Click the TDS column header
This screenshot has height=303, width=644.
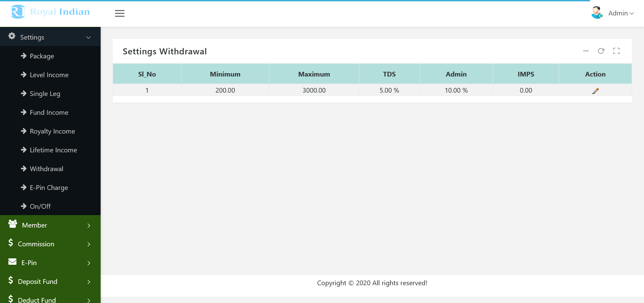point(389,74)
